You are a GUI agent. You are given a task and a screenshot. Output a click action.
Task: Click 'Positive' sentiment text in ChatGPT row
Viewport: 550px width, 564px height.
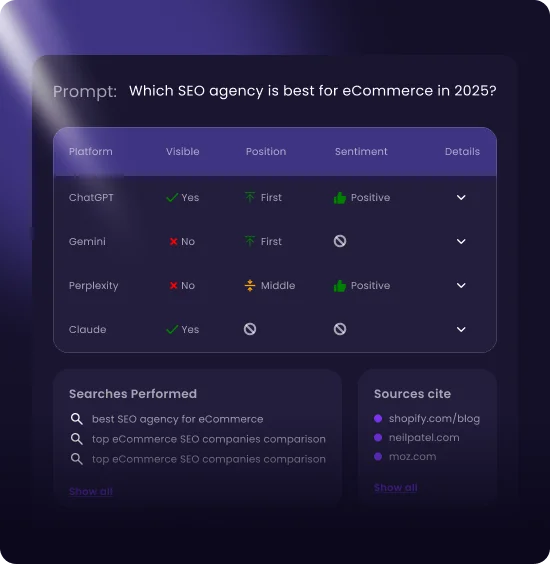tap(371, 197)
